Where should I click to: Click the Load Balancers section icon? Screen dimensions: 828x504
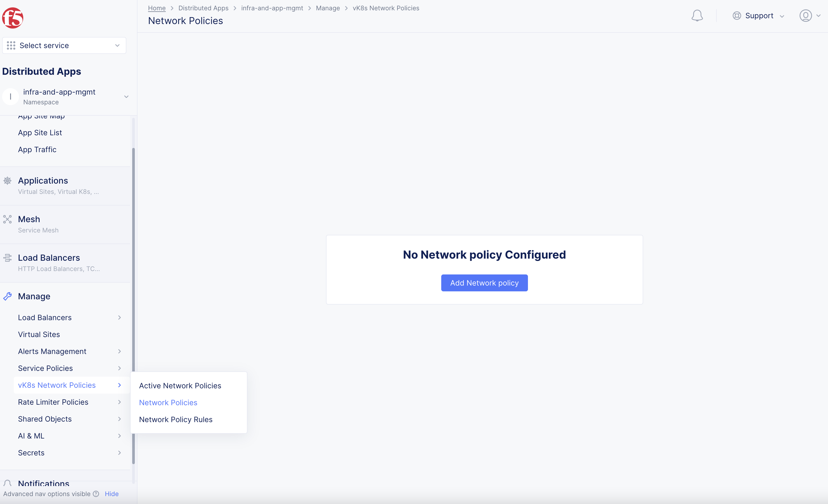tap(7, 258)
